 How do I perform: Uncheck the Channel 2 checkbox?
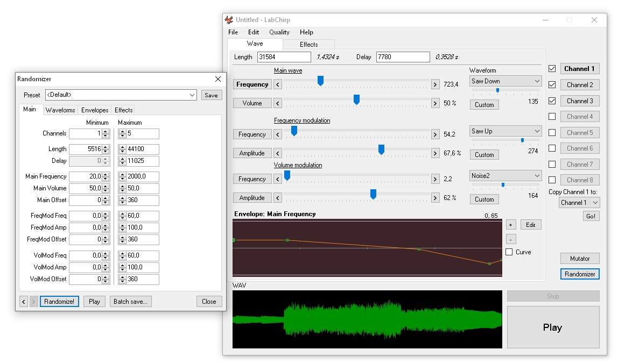pos(552,85)
